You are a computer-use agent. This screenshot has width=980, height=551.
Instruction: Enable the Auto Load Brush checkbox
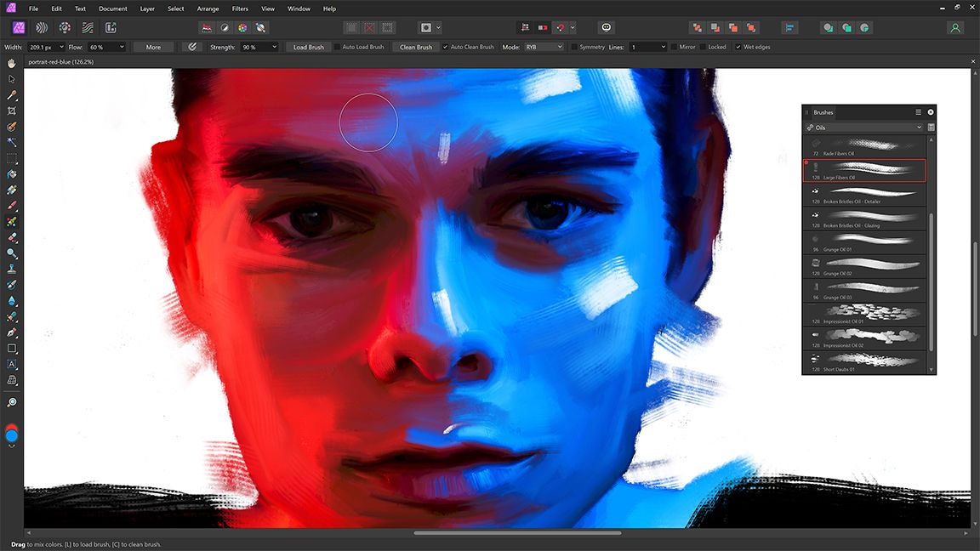338,47
